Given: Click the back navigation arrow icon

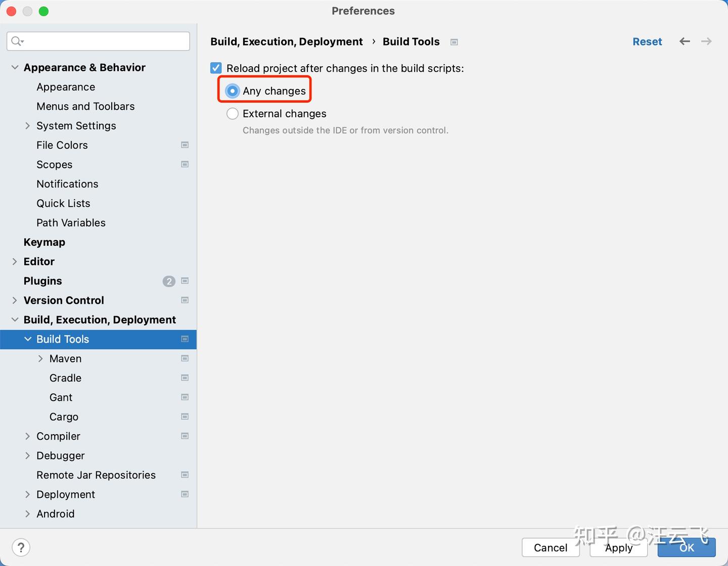Looking at the screenshot, I should (x=685, y=41).
